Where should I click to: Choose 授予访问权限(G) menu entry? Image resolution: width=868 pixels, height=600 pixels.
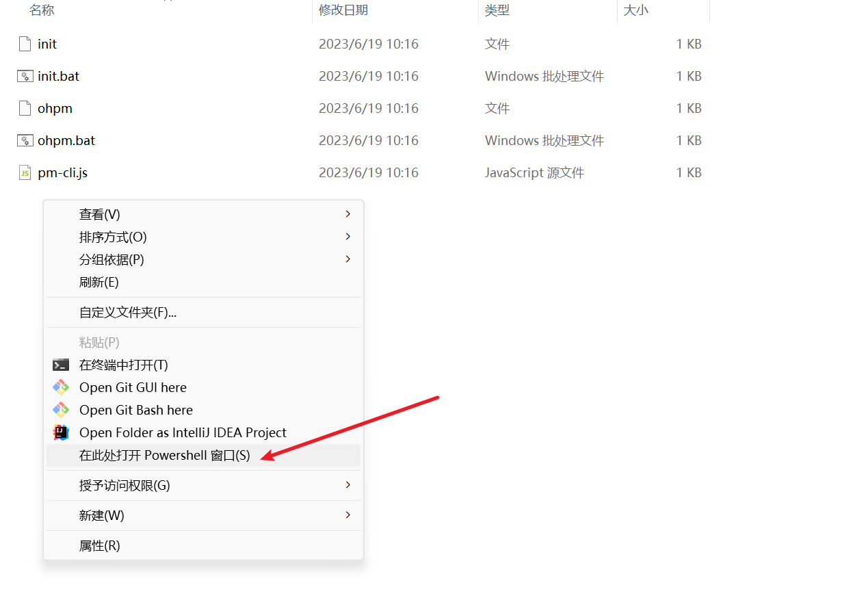(x=203, y=485)
